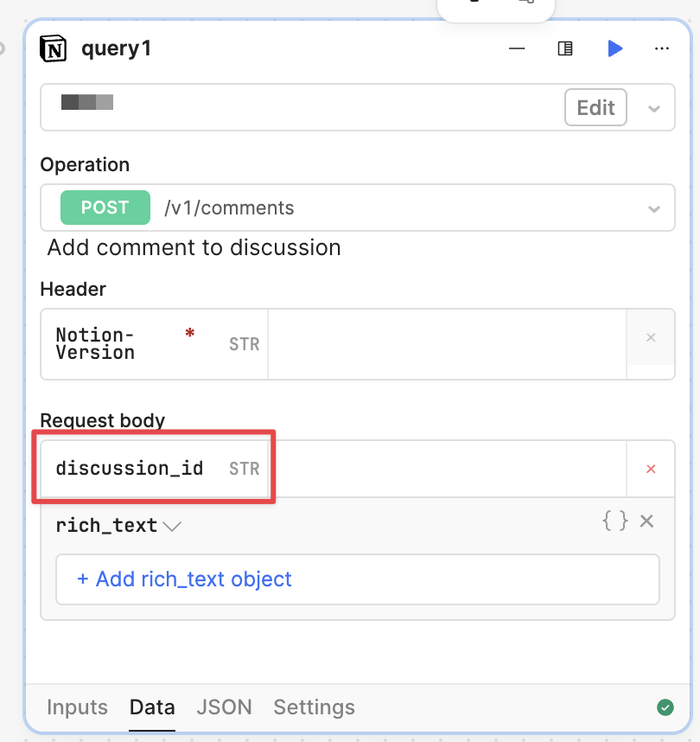Collapse the rich_text chevron expander
The height and width of the screenshot is (742, 700).
pos(172,526)
